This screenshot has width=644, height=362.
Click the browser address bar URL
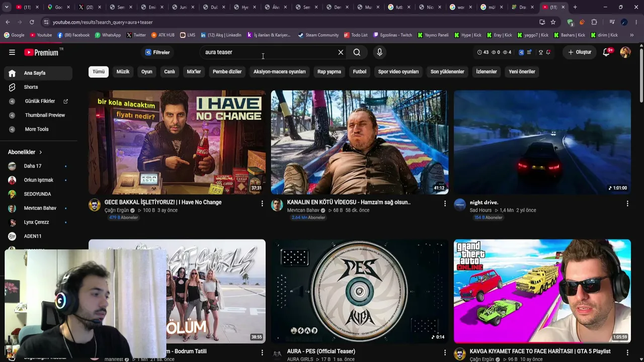(x=103, y=22)
